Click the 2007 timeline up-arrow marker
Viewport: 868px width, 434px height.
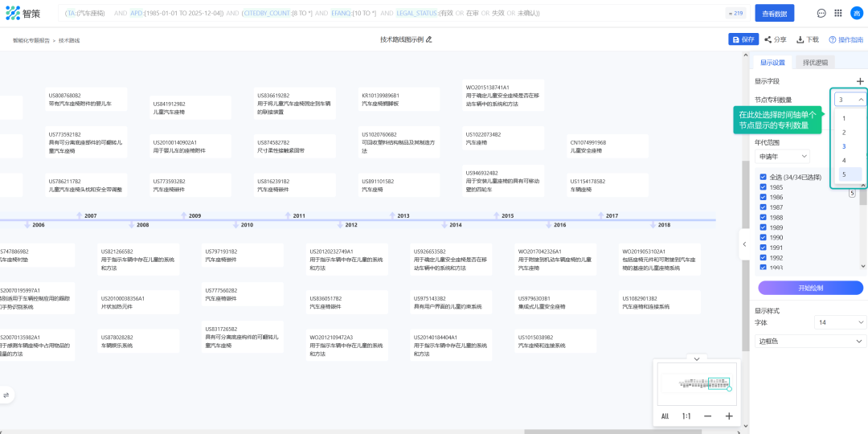(x=79, y=215)
